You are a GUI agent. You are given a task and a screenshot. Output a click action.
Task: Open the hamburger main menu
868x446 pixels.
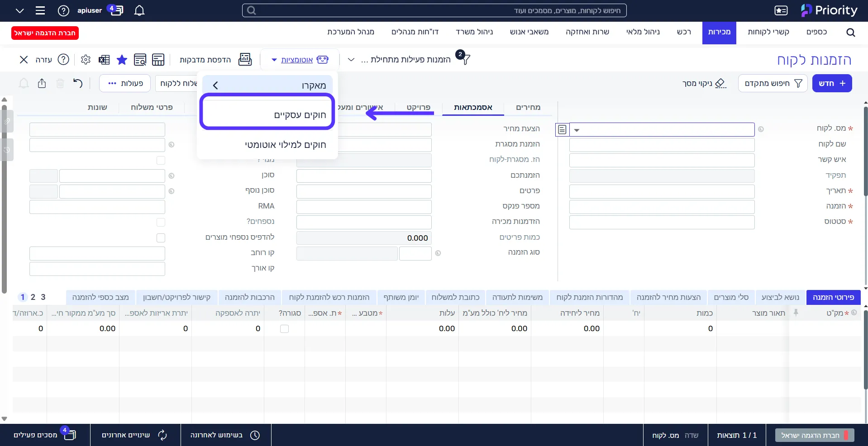pyautogui.click(x=40, y=10)
